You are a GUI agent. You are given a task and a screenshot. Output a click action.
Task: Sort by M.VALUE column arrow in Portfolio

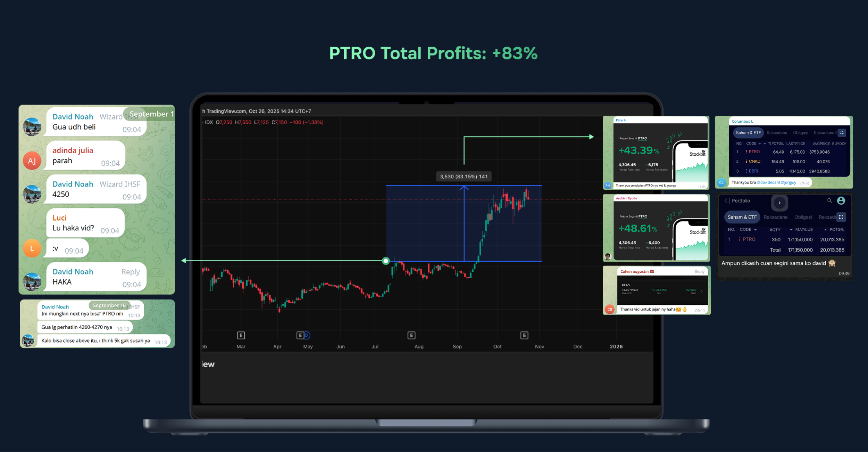791,230
